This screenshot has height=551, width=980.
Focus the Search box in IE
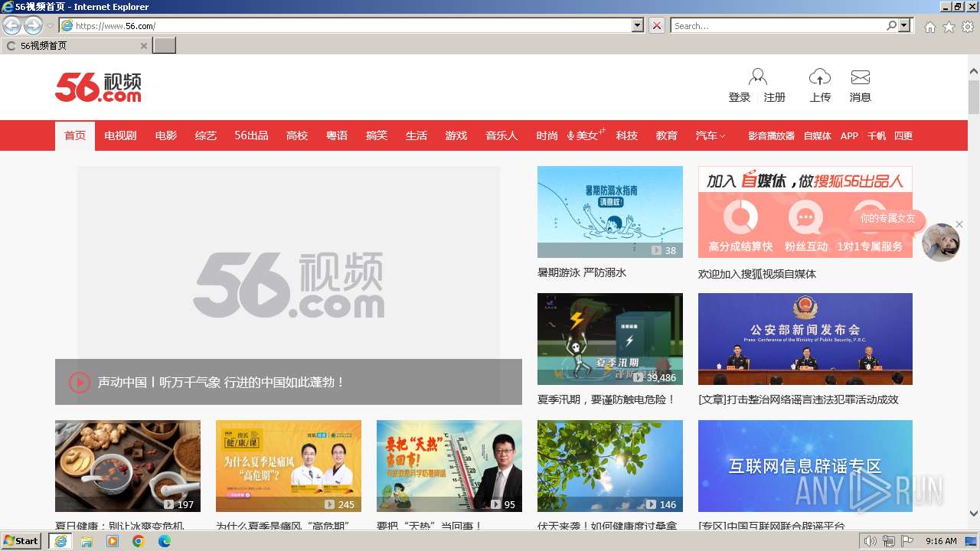[x=778, y=25]
